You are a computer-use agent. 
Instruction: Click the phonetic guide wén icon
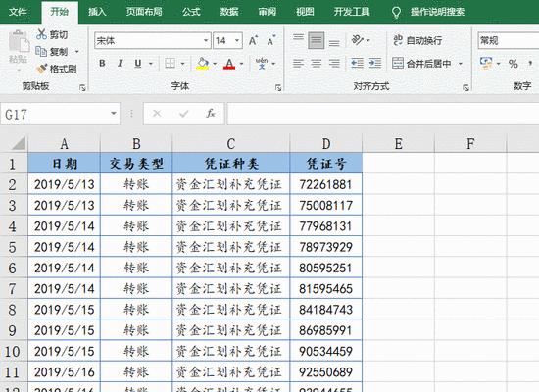point(262,64)
